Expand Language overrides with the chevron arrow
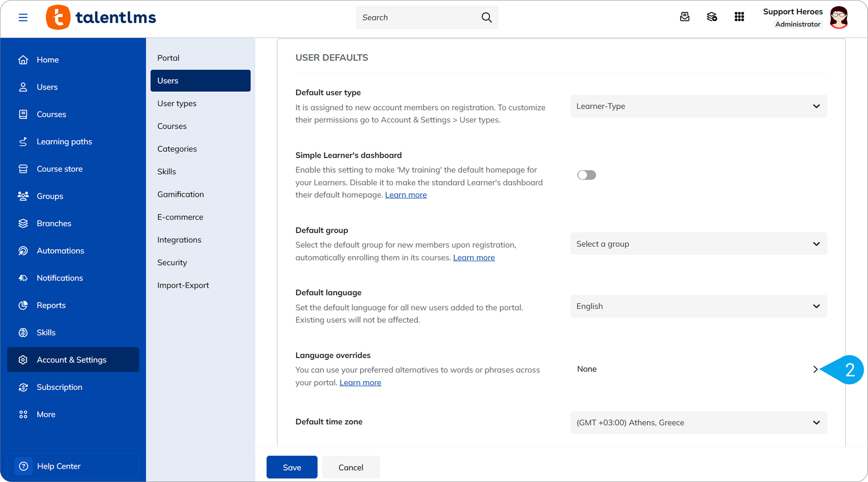This screenshot has height=482, width=868. 815,369
